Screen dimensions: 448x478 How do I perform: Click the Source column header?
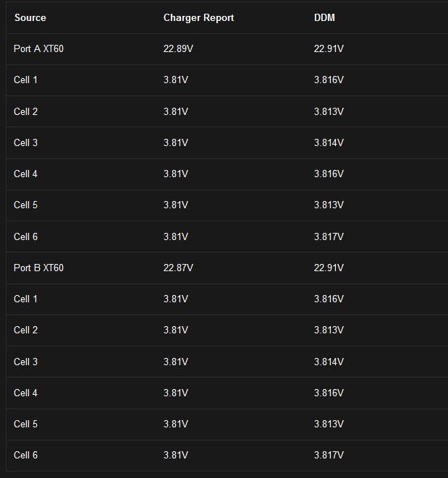[x=30, y=17]
